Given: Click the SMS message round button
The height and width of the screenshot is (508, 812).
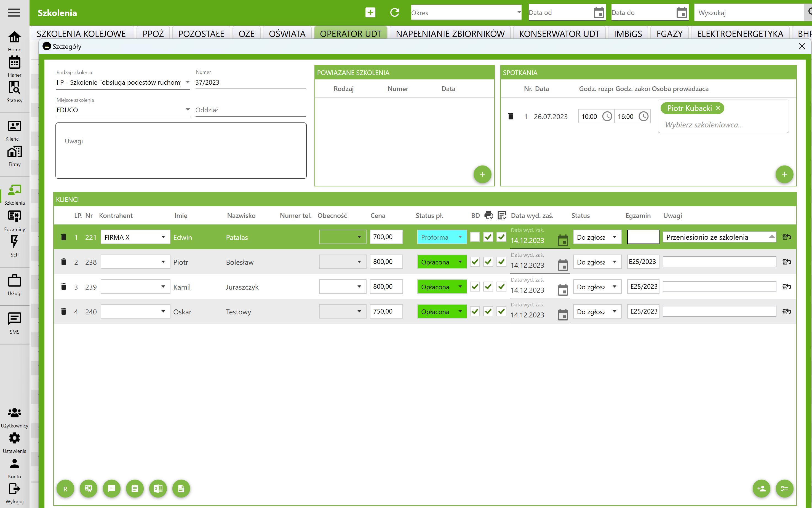Looking at the screenshot, I should [111, 488].
